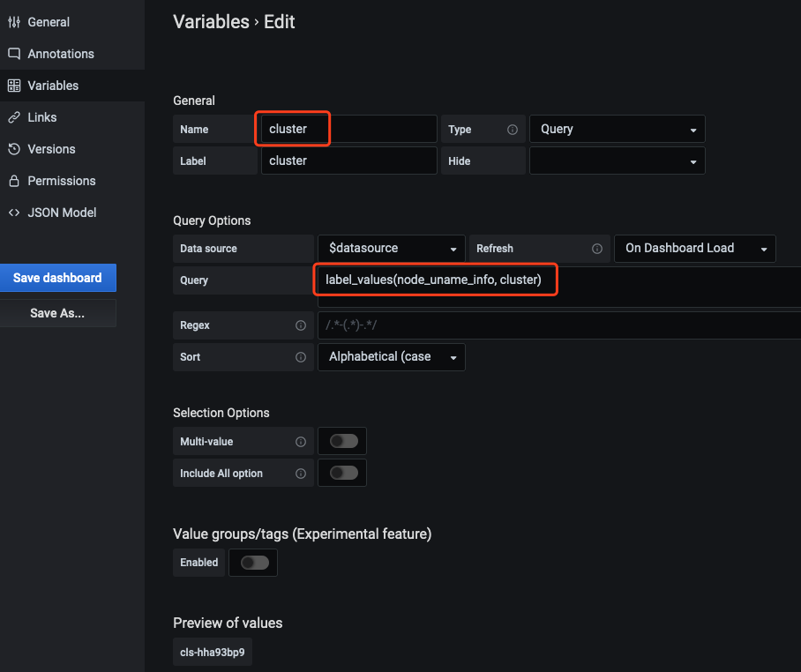The height and width of the screenshot is (672, 801).
Task: Click the info icon beside Regex
Action: [301, 325]
